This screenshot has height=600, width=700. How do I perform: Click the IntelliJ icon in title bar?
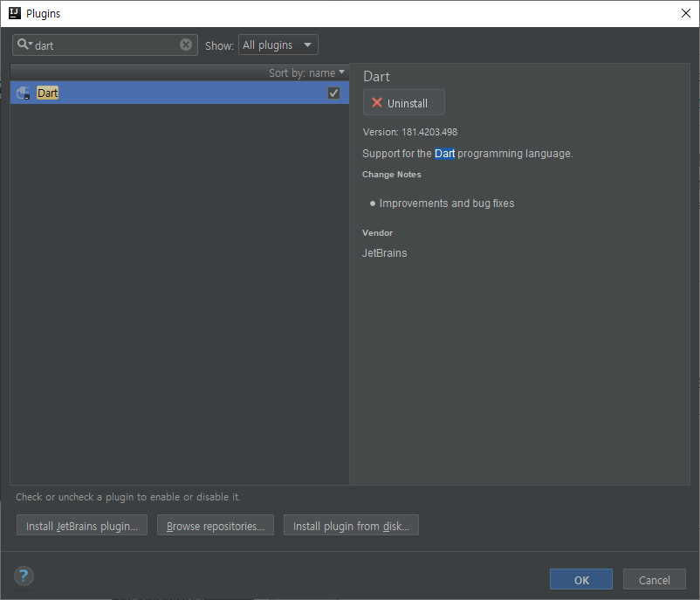pos(15,13)
